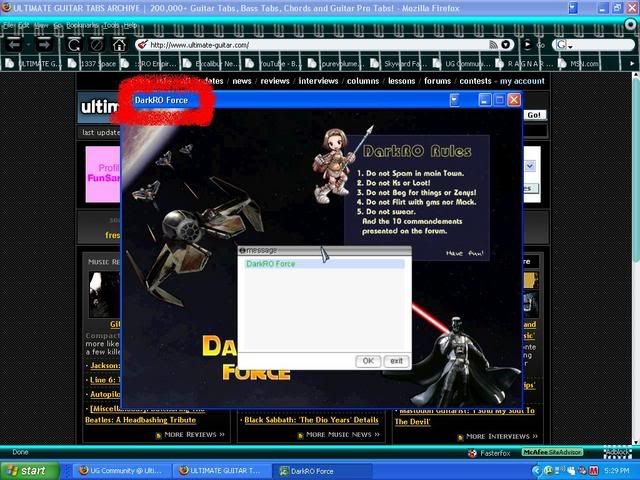
Task: Click the system clock showing 5:29 PM
Action: pyautogui.click(x=617, y=471)
